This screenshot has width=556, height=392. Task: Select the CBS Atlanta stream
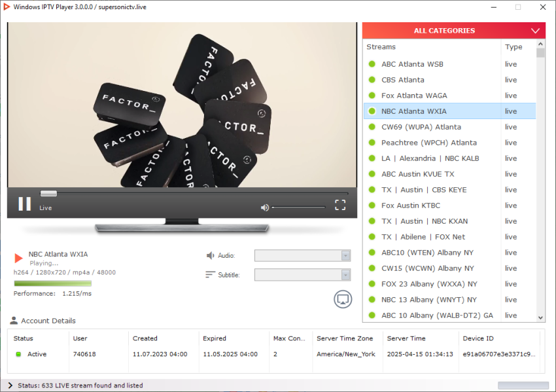tap(449, 80)
